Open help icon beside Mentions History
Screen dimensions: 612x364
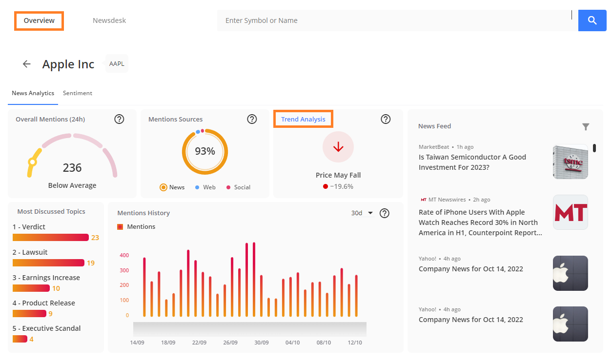coord(385,213)
